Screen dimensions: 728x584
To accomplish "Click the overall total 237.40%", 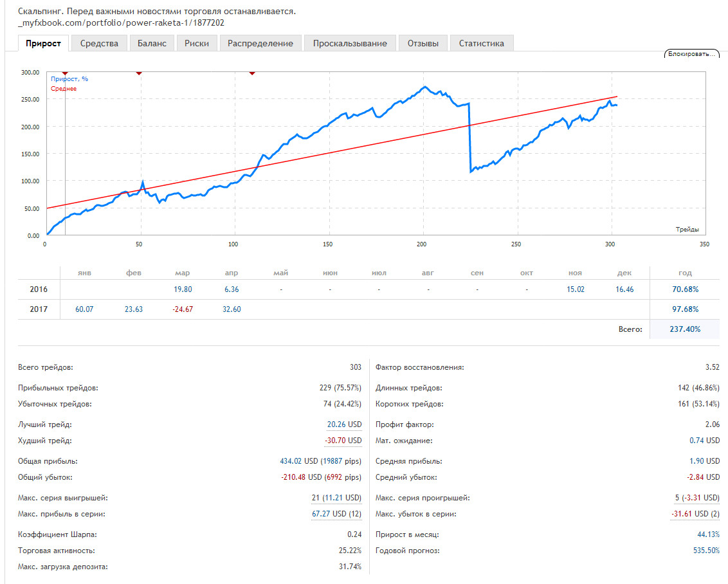I will tap(685, 329).
